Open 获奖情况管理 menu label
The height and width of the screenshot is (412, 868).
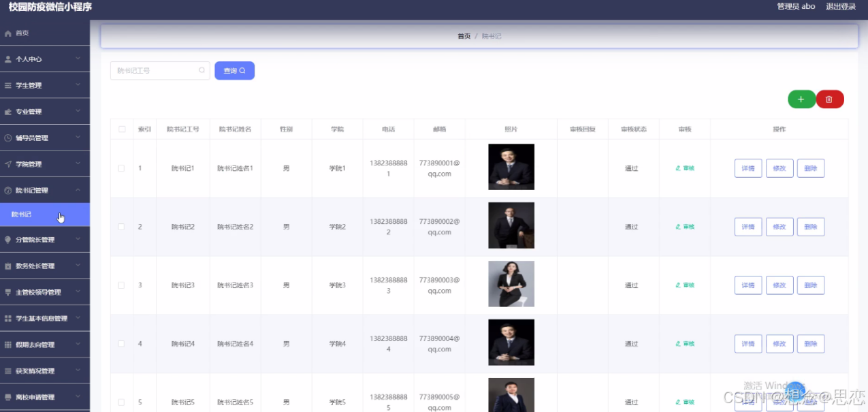(35, 371)
